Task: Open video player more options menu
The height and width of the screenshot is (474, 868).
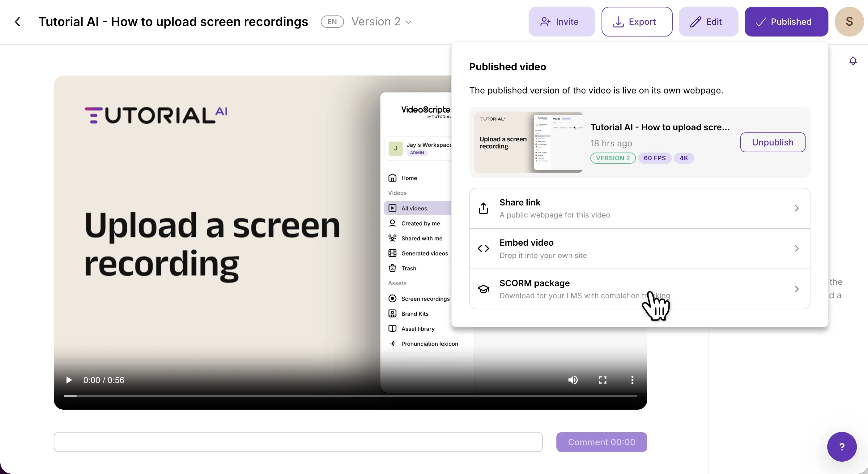Action: (632, 380)
